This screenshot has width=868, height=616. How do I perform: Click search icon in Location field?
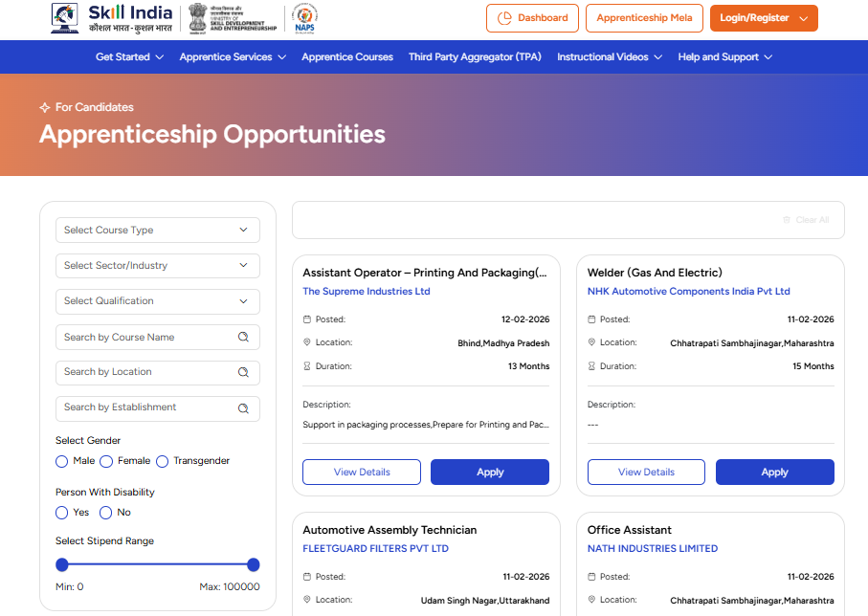click(x=243, y=372)
